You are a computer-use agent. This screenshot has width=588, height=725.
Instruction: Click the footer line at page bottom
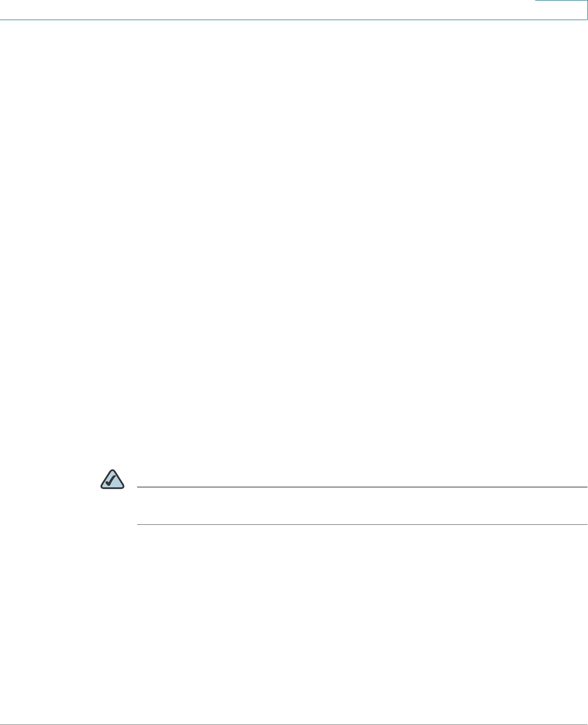point(294,724)
